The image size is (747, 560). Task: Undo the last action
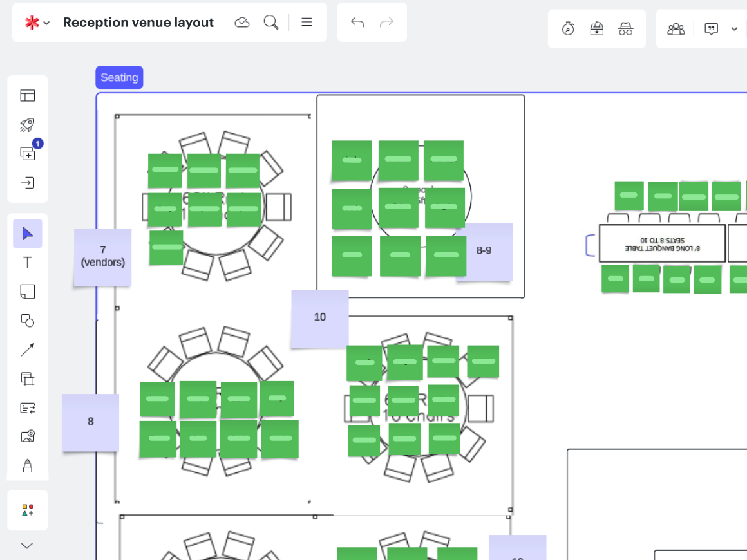coord(357,23)
